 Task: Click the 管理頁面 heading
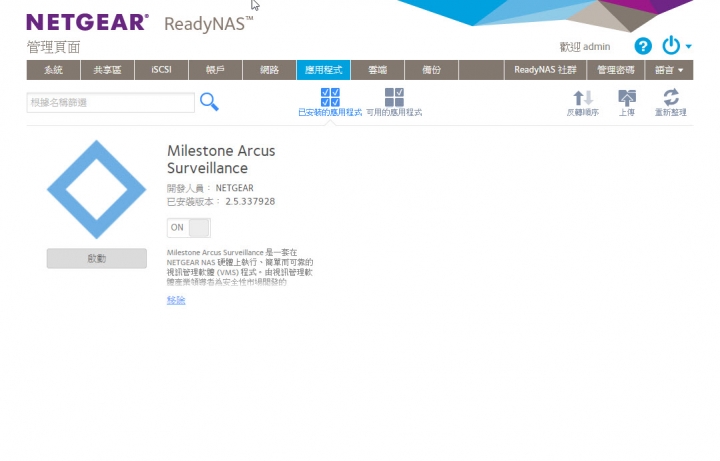[53, 47]
